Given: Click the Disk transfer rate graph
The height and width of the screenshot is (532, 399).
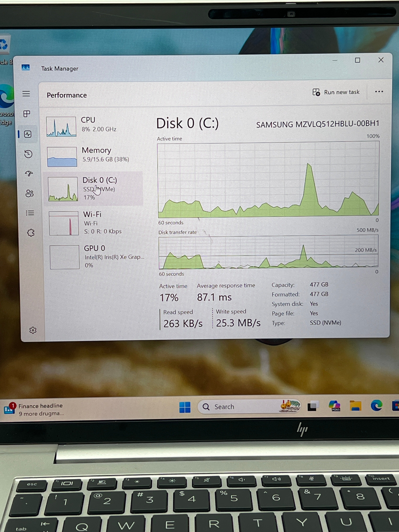Looking at the screenshot, I should [x=268, y=252].
